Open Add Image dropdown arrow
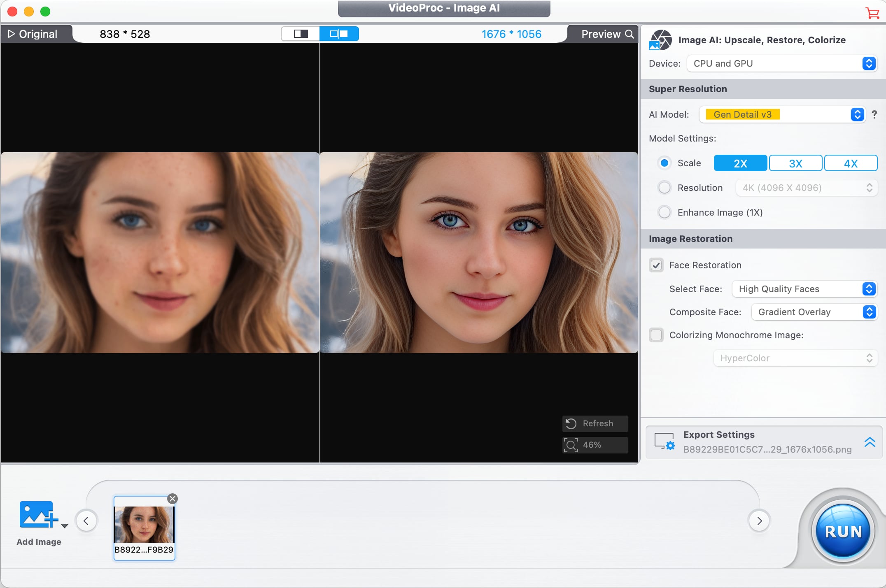Image resolution: width=886 pixels, height=588 pixels. 65,526
